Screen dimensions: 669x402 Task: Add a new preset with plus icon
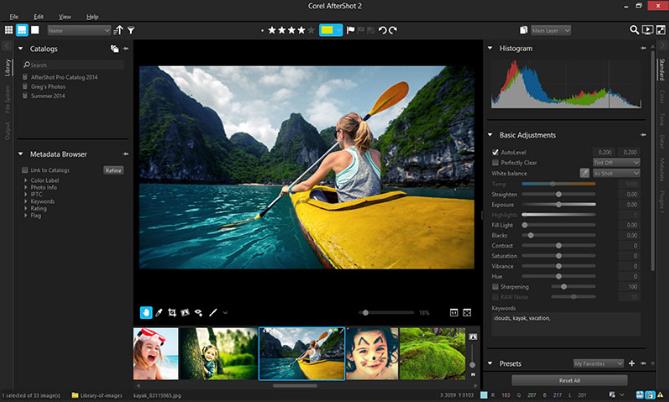tap(632, 363)
